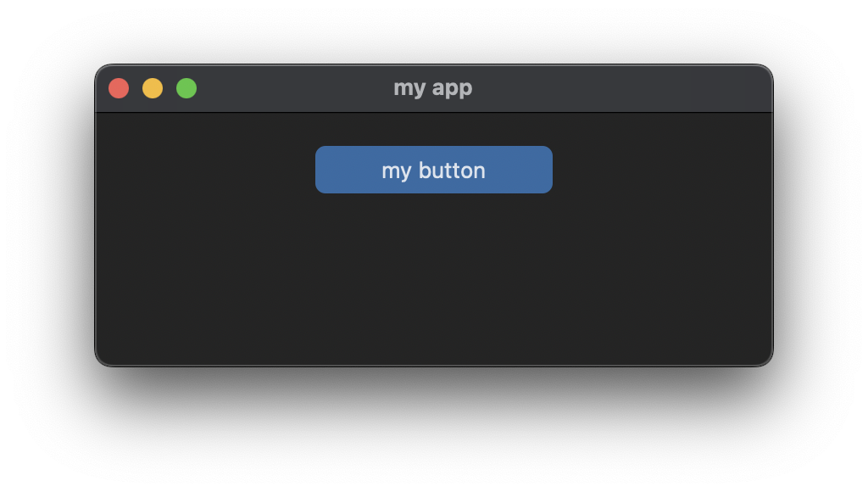868x492 pixels.
Task: Select the green traffic light control
Action: pos(186,87)
